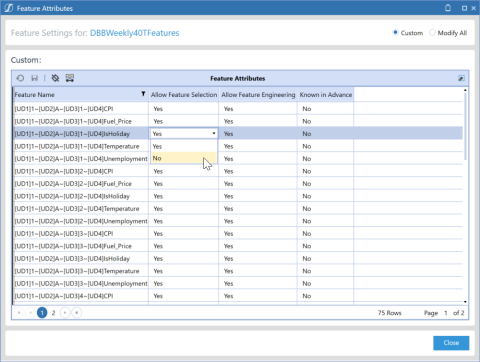The height and width of the screenshot is (362, 480).
Task: Jump to last page using pagination arrow
Action: [x=77, y=313]
